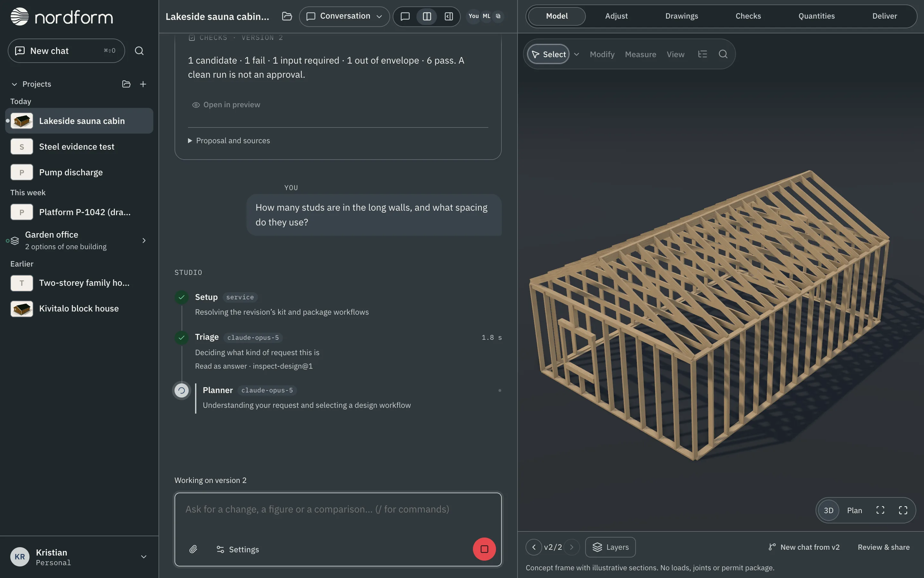Open the Drawings tab

[681, 16]
